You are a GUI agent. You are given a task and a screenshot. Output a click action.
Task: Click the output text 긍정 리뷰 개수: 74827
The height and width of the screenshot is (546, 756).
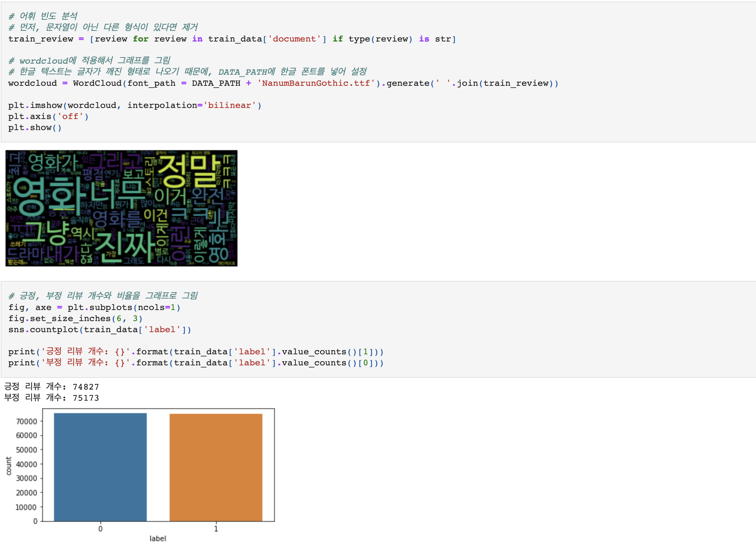click(52, 387)
